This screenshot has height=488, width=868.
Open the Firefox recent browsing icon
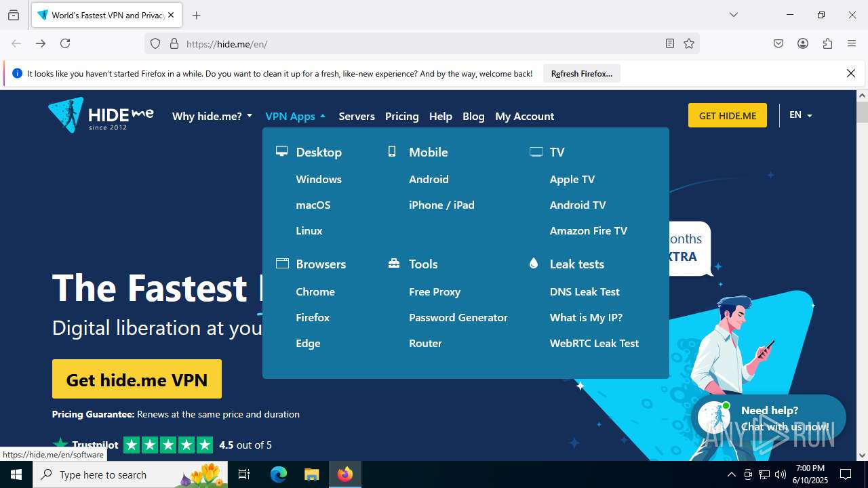click(14, 15)
